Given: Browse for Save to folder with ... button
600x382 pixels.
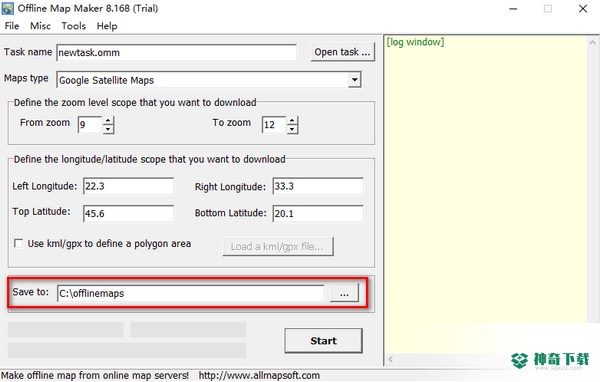Looking at the screenshot, I should [x=344, y=293].
